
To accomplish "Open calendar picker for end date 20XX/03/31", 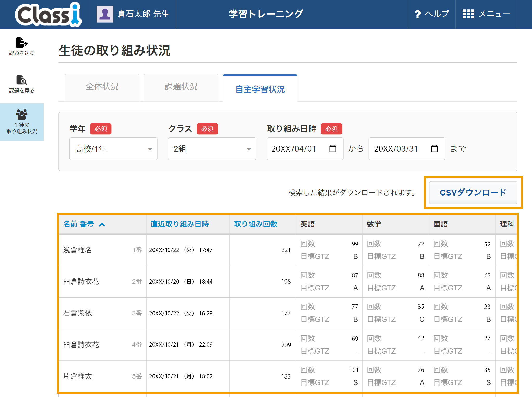I will click(435, 148).
